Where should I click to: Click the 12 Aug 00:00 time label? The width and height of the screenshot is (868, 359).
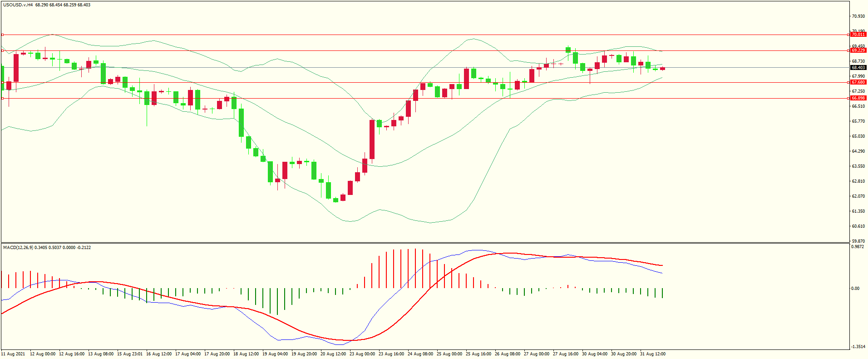tap(43, 354)
